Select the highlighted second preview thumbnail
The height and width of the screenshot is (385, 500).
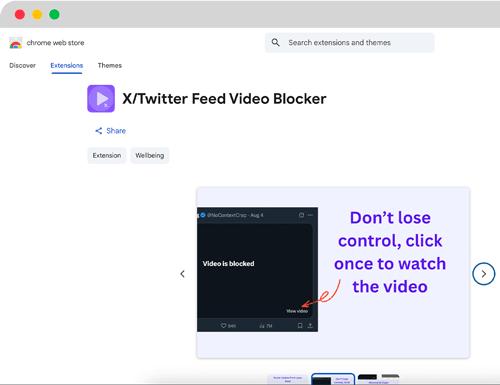point(333,379)
